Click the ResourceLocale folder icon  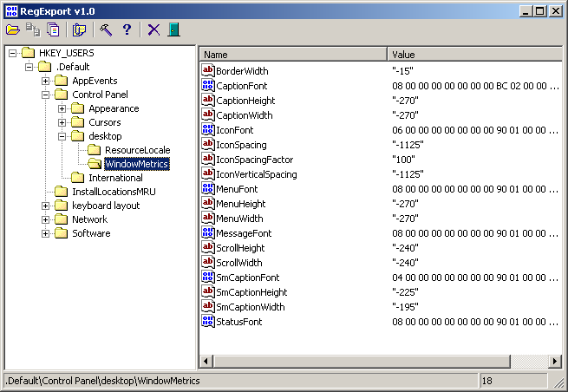tap(95, 150)
